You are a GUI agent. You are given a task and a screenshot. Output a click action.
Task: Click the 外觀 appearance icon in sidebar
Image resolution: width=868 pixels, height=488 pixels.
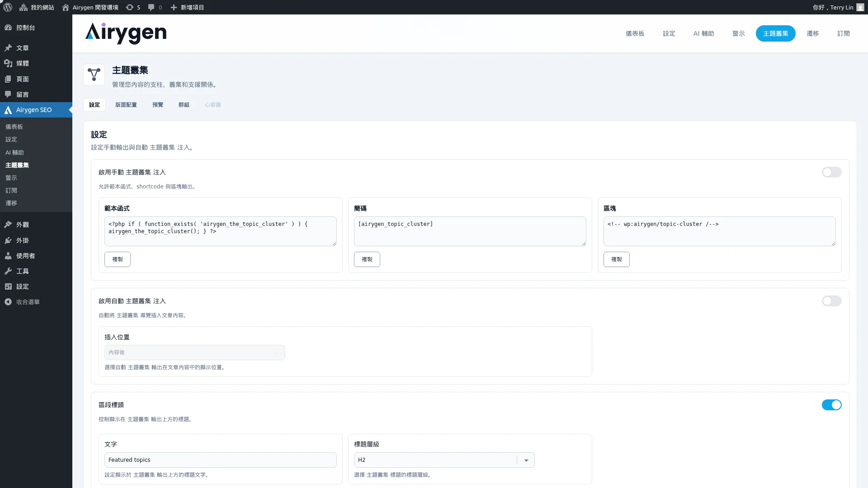click(8, 224)
